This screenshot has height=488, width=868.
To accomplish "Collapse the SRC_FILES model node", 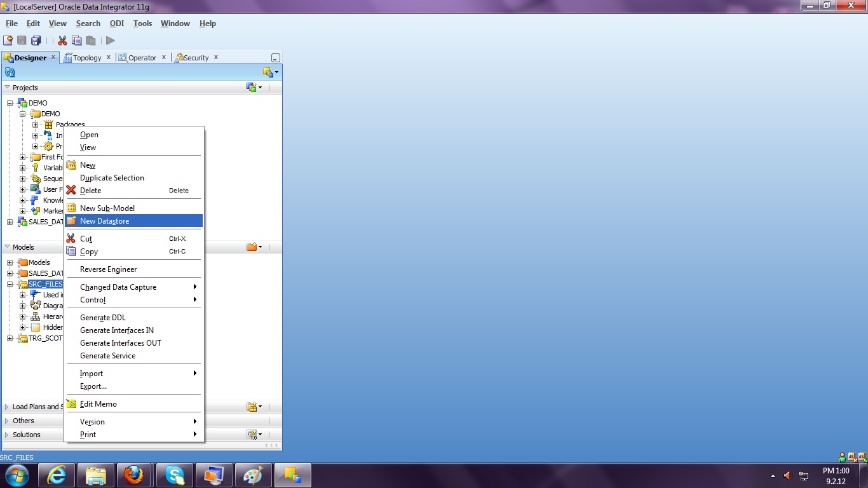I will (10, 284).
